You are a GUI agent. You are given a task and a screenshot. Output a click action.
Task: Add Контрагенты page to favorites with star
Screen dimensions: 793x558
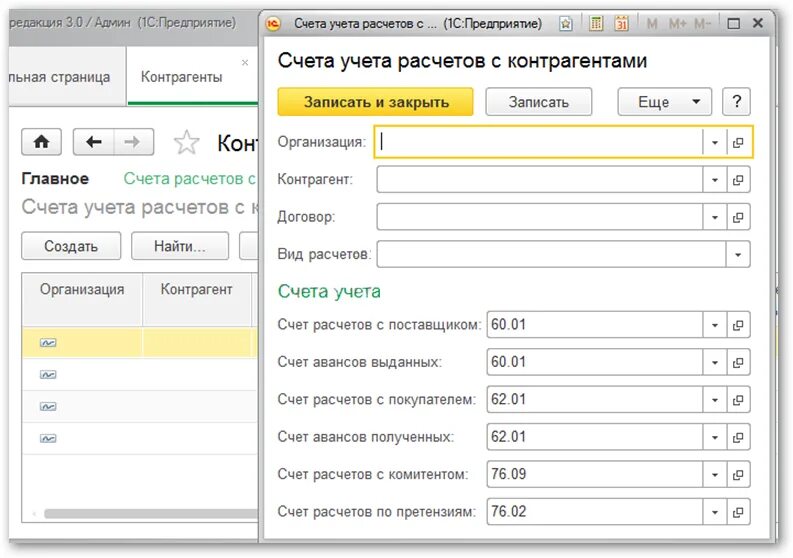pyautogui.click(x=186, y=143)
